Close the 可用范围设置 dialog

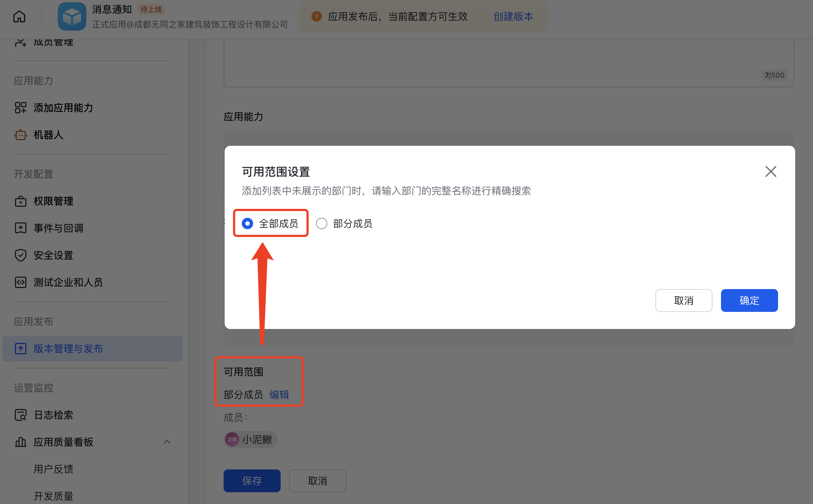tap(771, 171)
